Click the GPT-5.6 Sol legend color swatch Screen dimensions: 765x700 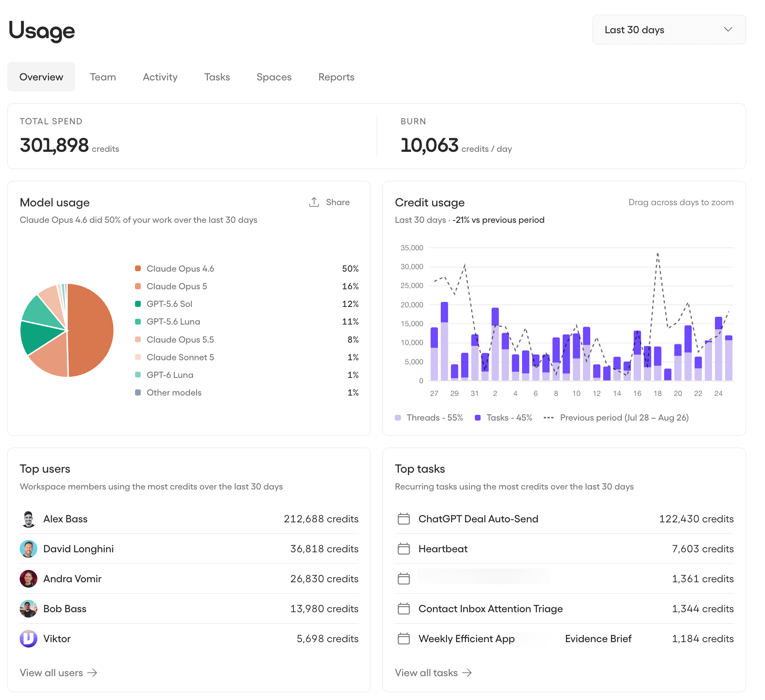[x=138, y=304]
